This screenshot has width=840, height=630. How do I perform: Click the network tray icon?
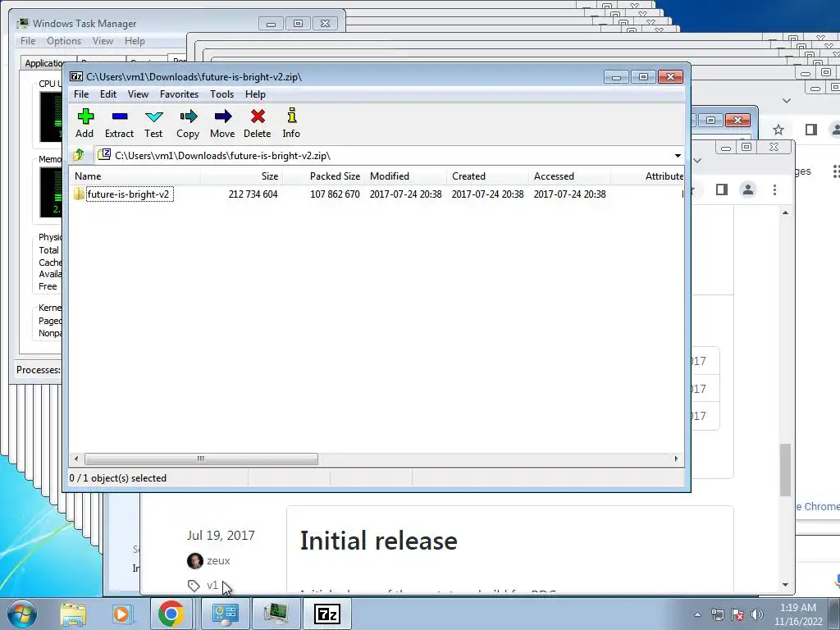pos(717,614)
